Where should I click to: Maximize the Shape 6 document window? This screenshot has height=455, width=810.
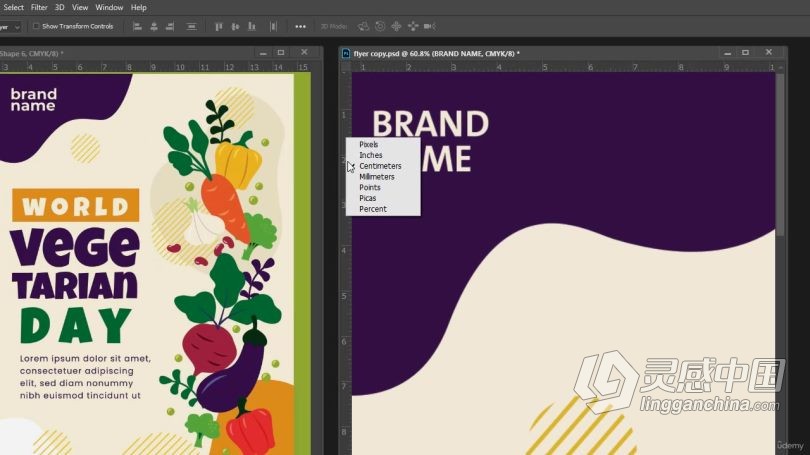click(x=281, y=53)
